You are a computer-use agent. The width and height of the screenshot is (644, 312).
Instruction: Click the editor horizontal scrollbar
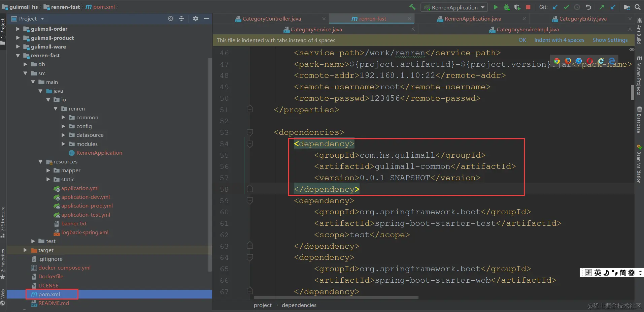tap(336, 298)
